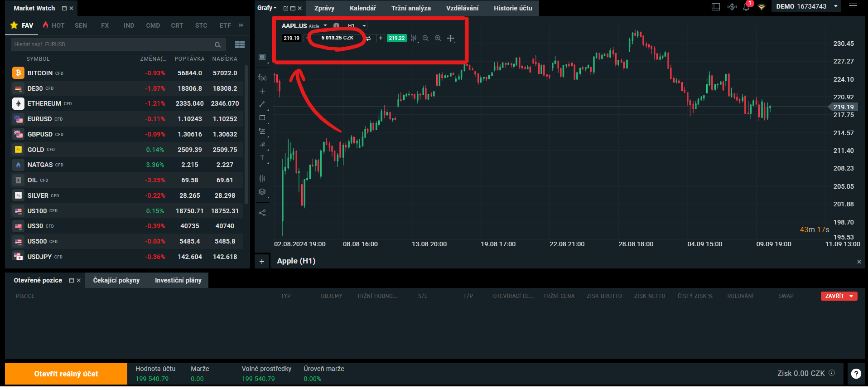This screenshot has width=868, height=390.
Task: Open the DEMO account dropdown
Action: click(x=835, y=6)
